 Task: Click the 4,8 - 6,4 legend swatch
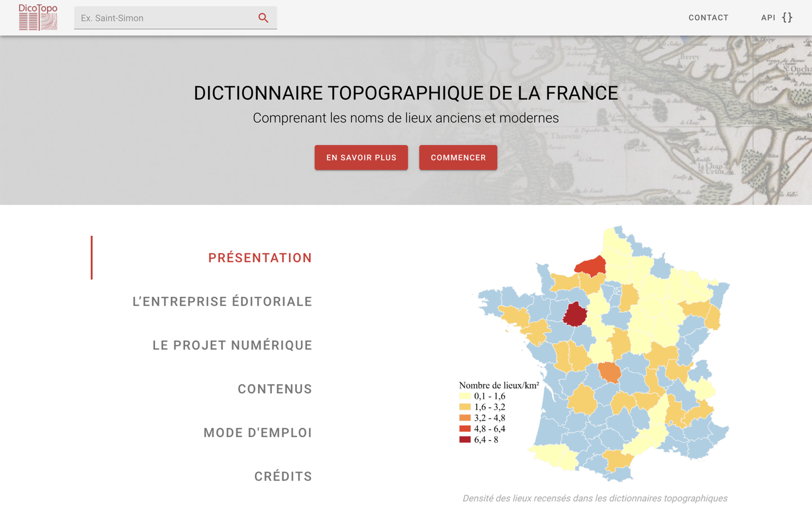point(465,429)
